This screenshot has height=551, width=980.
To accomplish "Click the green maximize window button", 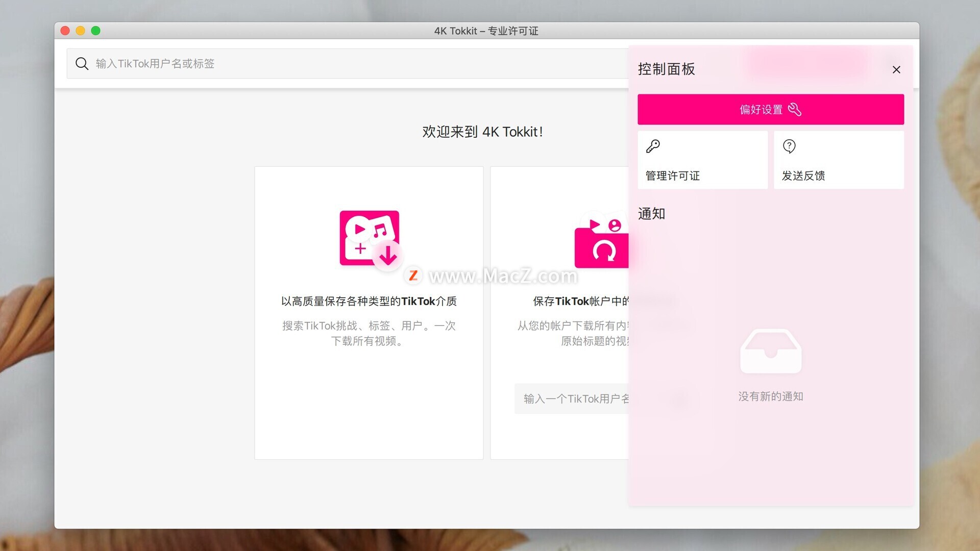I will pos(95,31).
